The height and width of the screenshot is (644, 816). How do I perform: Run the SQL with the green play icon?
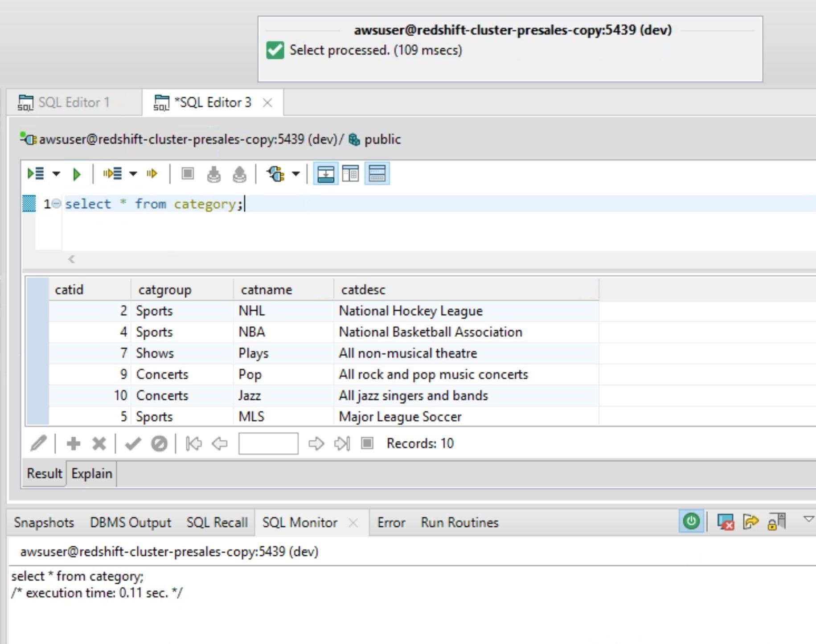coord(76,174)
